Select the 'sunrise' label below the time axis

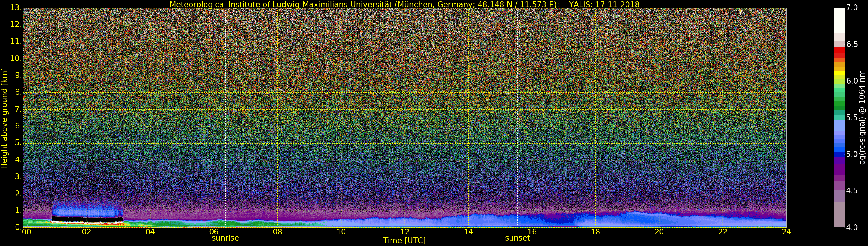click(x=225, y=238)
